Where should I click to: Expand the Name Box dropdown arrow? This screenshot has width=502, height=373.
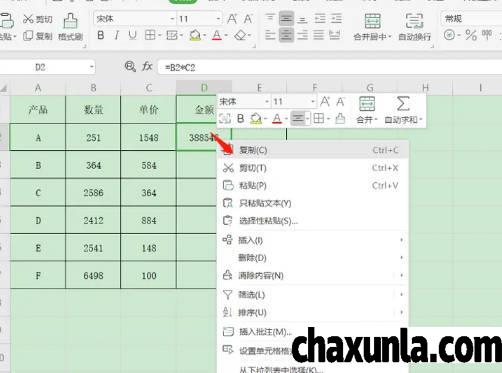pyautogui.click(x=91, y=67)
